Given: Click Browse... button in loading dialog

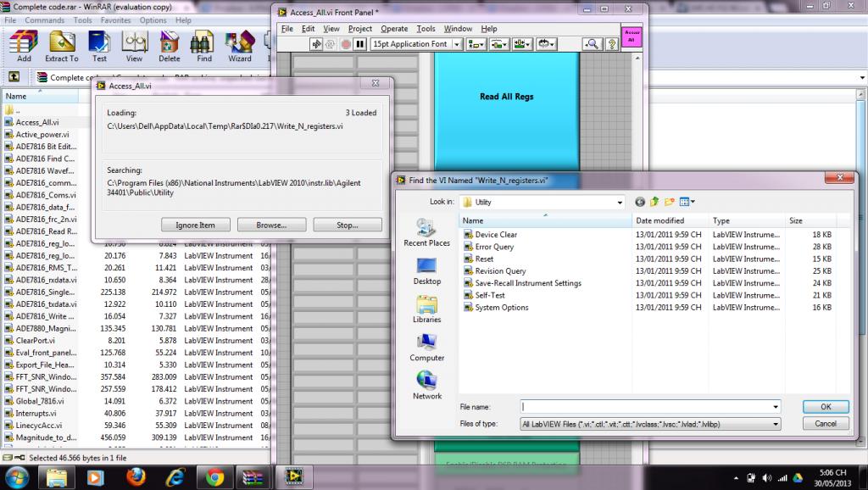Looking at the screenshot, I should click(271, 225).
